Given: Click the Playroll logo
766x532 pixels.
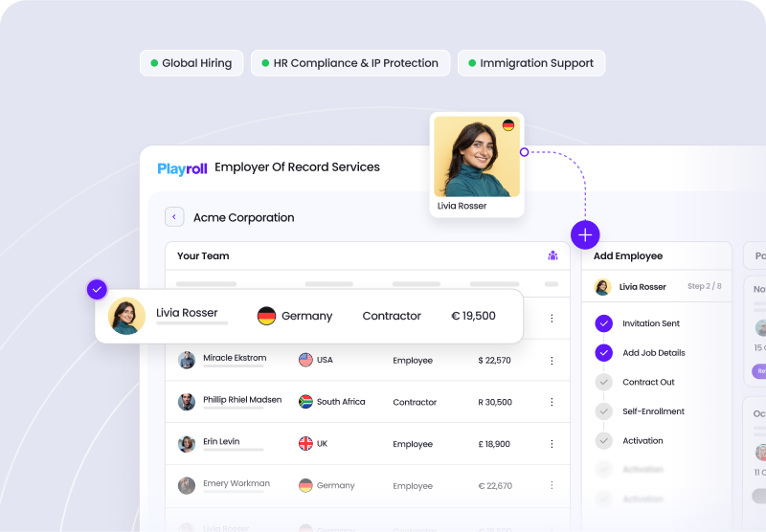Looking at the screenshot, I should (182, 167).
